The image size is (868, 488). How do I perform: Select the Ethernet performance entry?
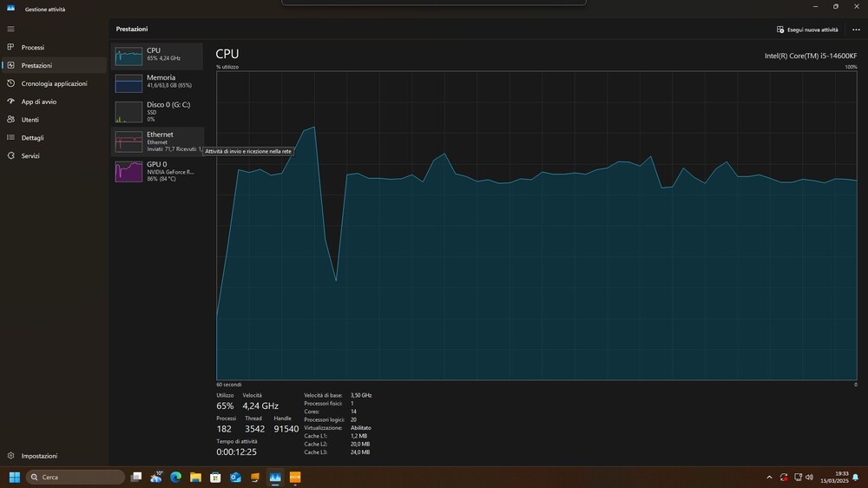pos(157,142)
